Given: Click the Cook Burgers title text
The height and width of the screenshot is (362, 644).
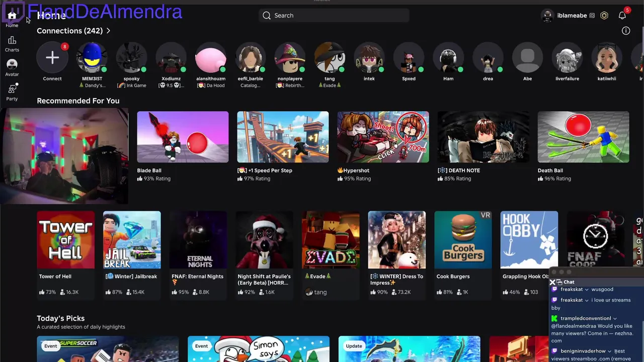Looking at the screenshot, I should tap(453, 277).
